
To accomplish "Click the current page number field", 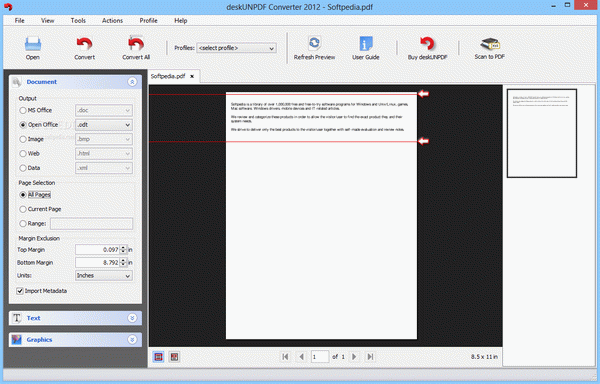I will pyautogui.click(x=320, y=357).
